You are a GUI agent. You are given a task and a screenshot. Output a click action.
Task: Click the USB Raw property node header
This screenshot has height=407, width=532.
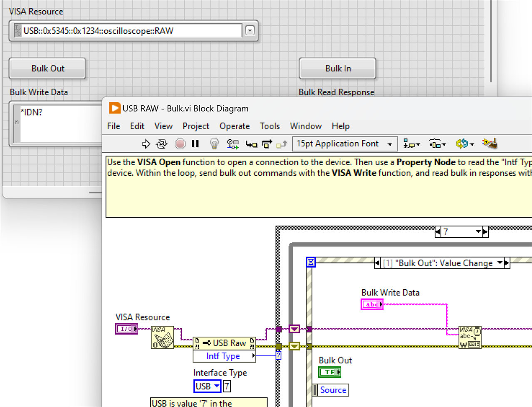pos(224,343)
